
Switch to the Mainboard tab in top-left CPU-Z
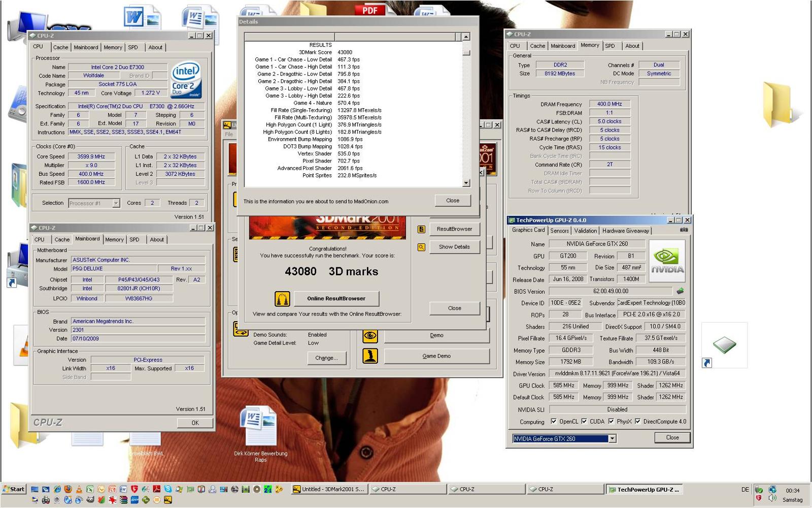point(86,47)
